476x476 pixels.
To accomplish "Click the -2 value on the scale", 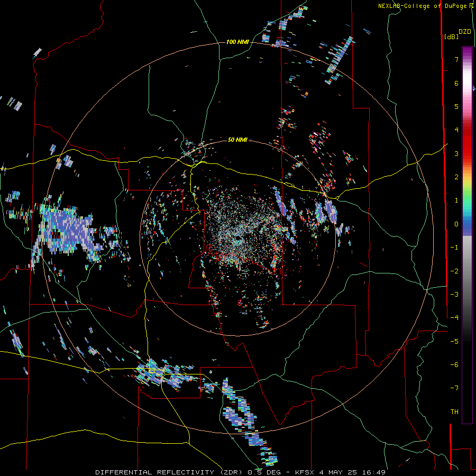I will (x=454, y=271).
